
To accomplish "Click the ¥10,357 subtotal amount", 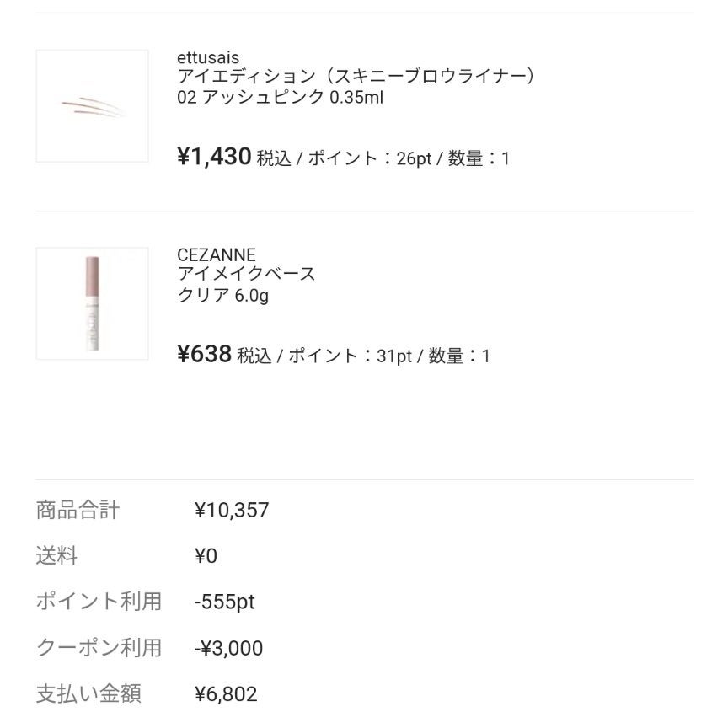I will coord(232,510).
